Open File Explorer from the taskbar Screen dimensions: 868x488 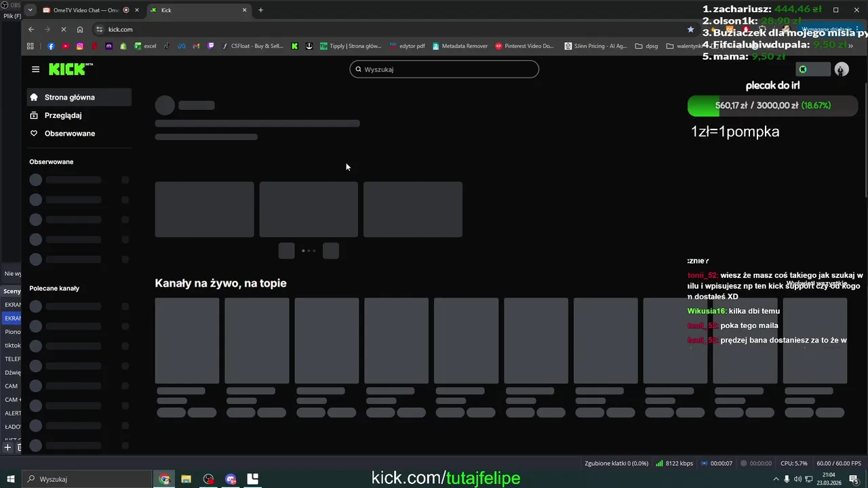point(186,479)
